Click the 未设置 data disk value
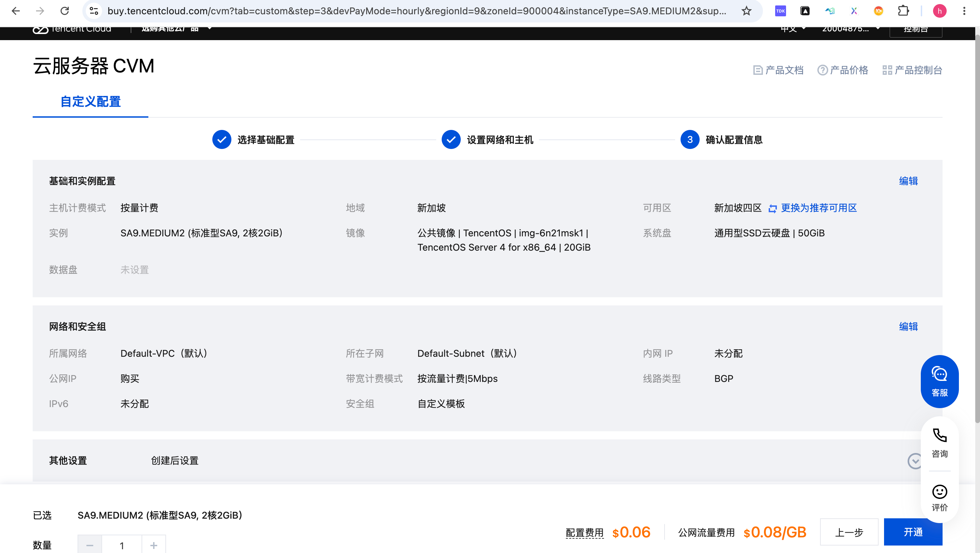 click(134, 270)
